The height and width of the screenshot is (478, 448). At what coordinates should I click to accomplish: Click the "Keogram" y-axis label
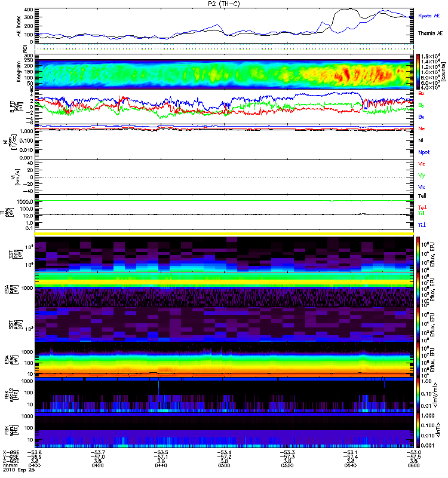pyautogui.click(x=19, y=71)
